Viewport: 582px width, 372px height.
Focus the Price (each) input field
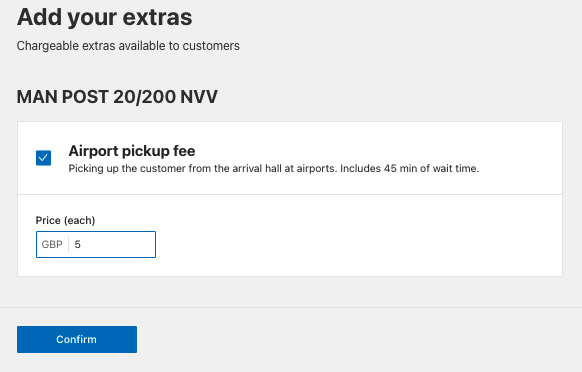[96, 244]
